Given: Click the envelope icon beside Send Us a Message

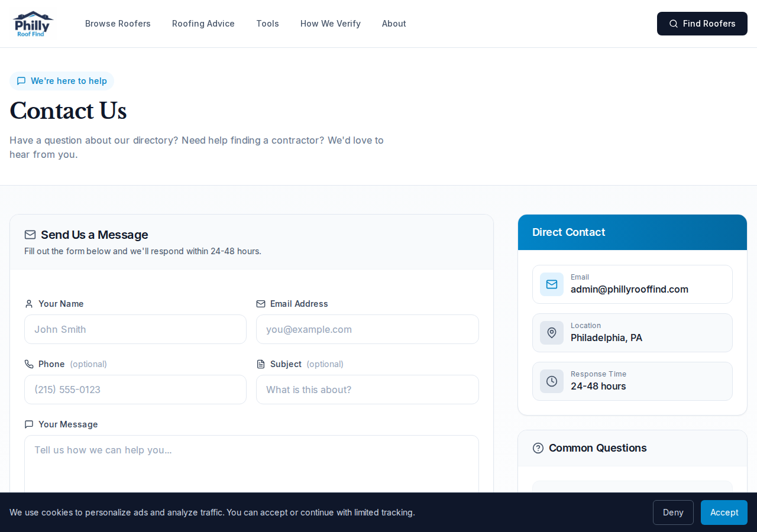Looking at the screenshot, I should click(x=30, y=235).
